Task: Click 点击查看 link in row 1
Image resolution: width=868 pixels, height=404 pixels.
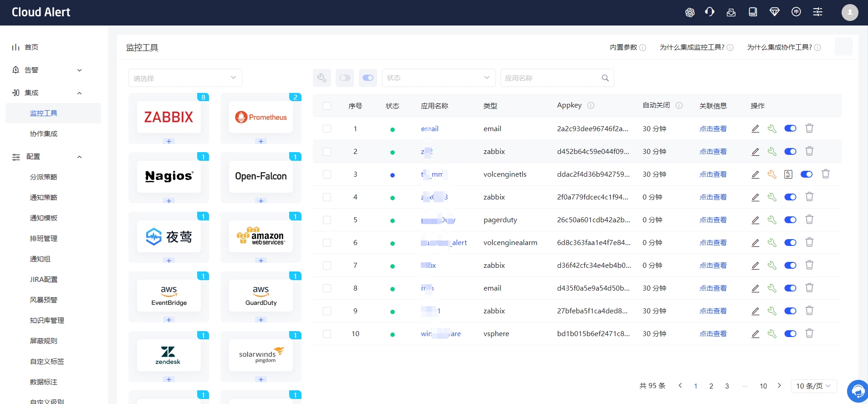Action: click(x=713, y=128)
